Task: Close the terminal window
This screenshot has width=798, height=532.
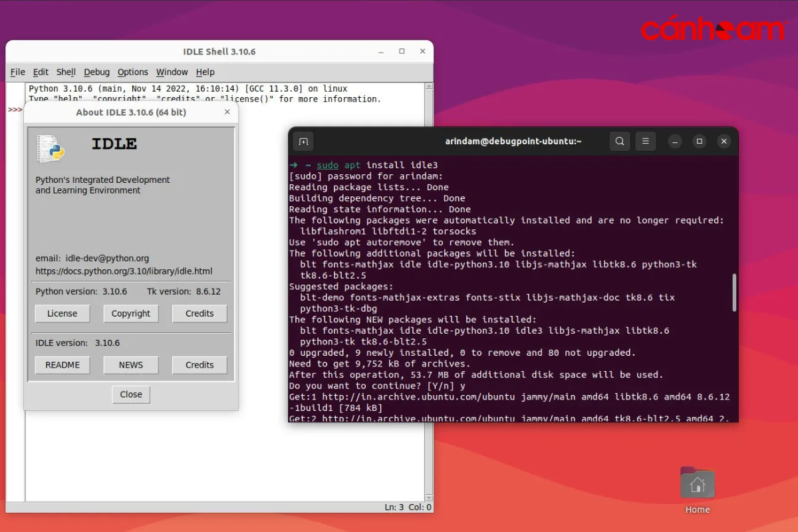Action: tap(724, 142)
